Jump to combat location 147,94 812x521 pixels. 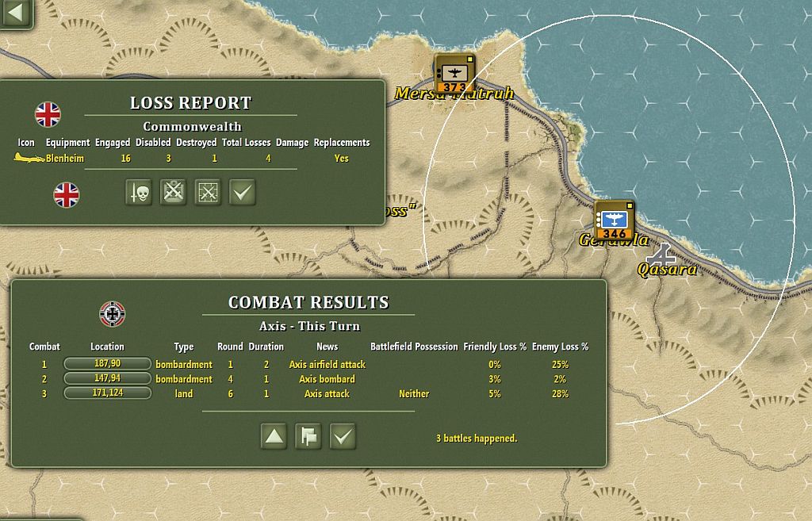[107, 378]
